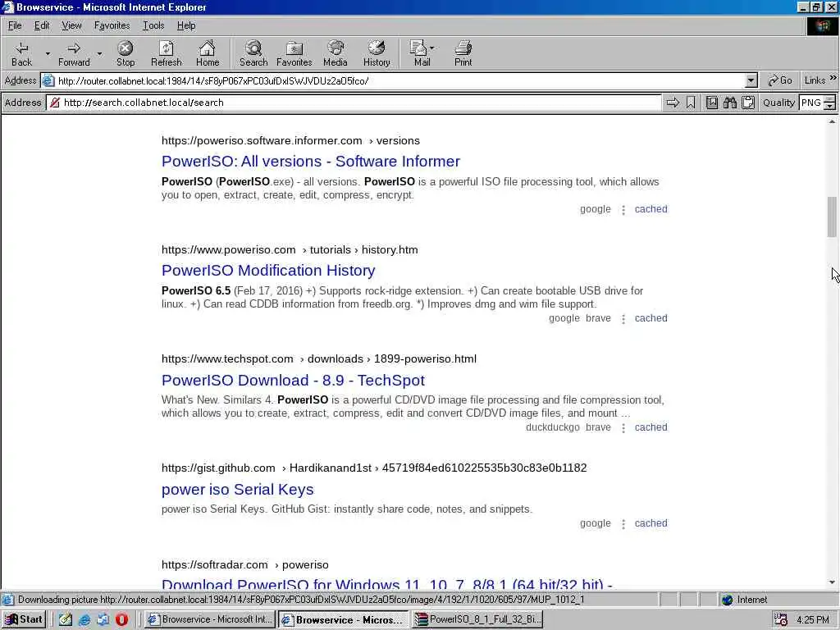Image resolution: width=840 pixels, height=630 pixels.
Task: Open the Media pane
Action: [336, 53]
